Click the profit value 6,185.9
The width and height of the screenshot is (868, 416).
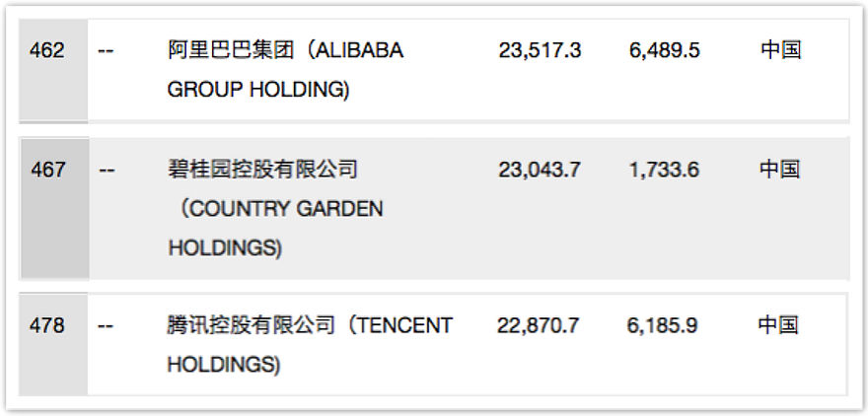tap(662, 325)
